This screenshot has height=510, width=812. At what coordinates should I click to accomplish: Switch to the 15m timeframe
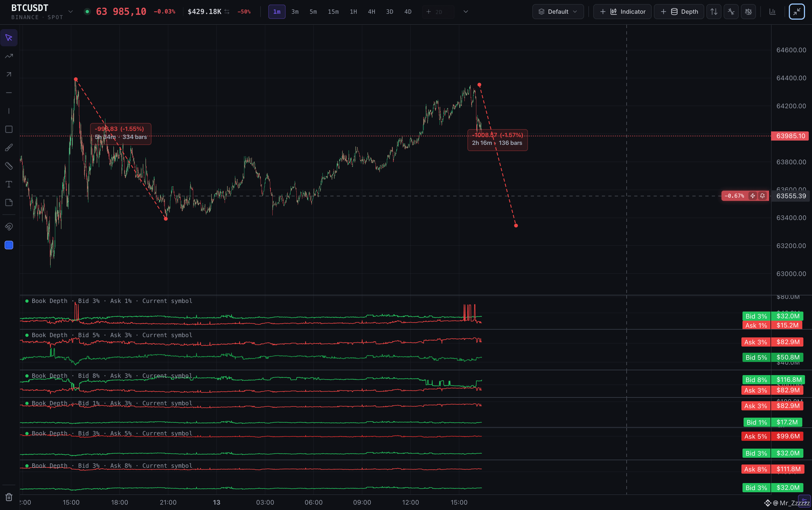click(333, 12)
